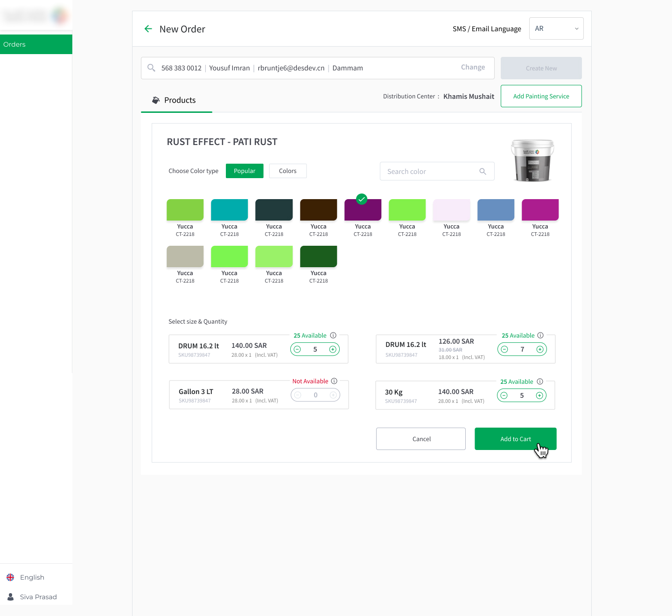Viewport: 672px width, 616px height.
Task: Open the English language selector
Action: pos(32,577)
